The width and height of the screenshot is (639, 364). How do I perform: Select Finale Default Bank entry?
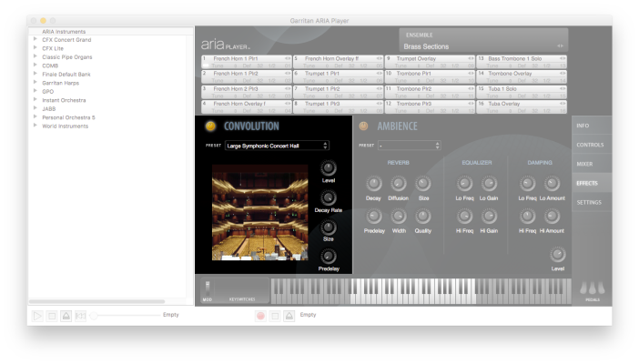[66, 75]
